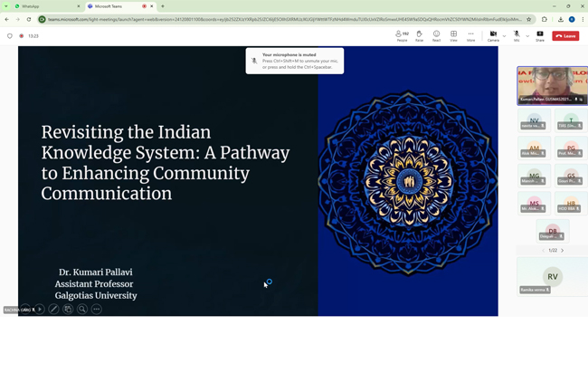Turn on the Camera
This screenshot has height=392, width=588.
pos(493,36)
